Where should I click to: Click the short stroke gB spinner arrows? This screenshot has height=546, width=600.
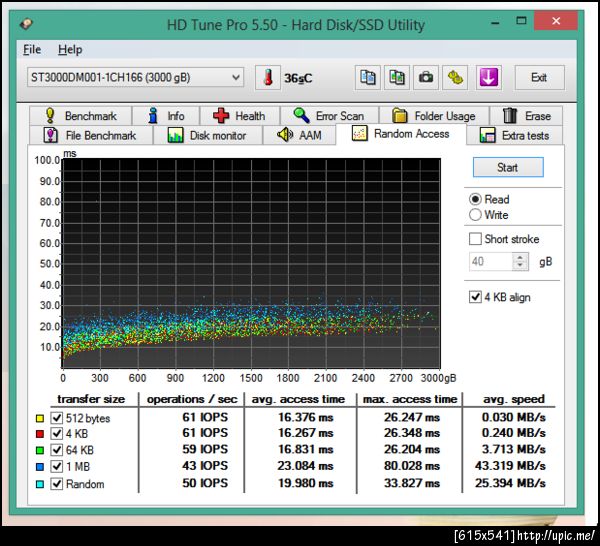pyautogui.click(x=520, y=262)
